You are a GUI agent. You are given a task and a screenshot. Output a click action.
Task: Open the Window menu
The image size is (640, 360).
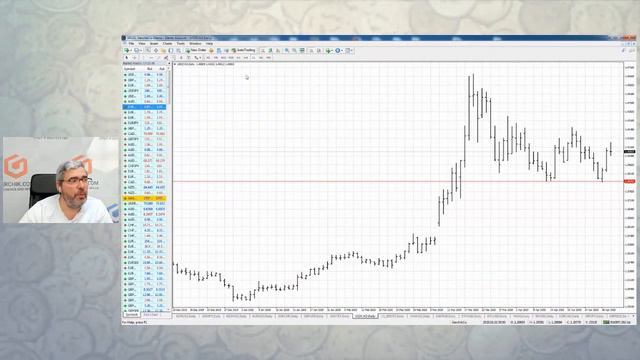click(x=195, y=43)
